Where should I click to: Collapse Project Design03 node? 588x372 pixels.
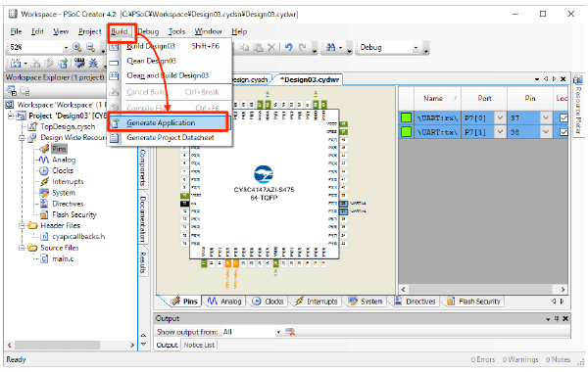(x=11, y=116)
